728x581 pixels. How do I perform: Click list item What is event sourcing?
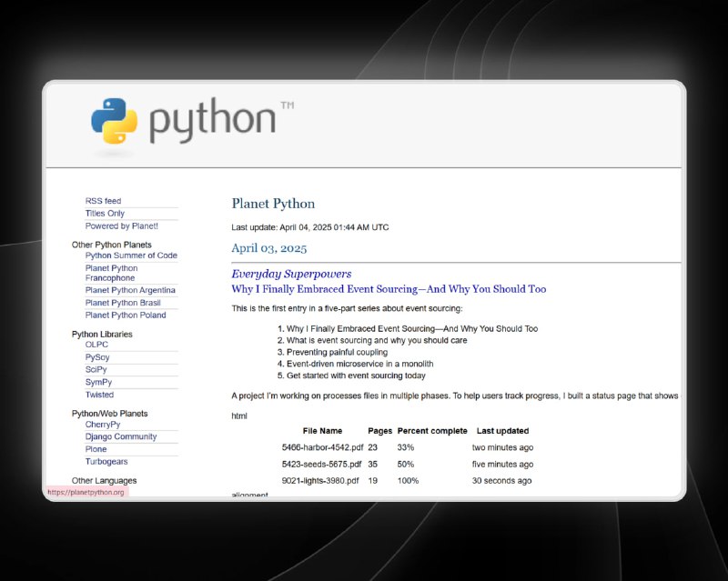[377, 340]
